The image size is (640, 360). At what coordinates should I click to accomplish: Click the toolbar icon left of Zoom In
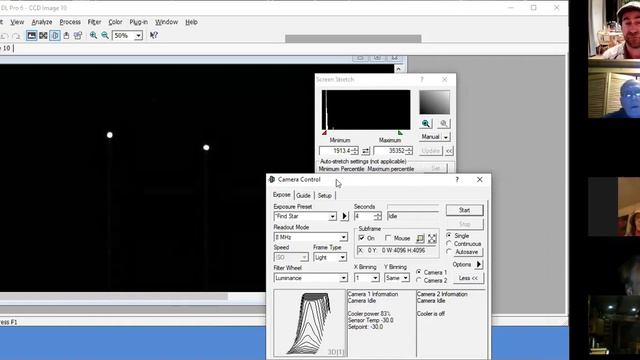tap(78, 36)
